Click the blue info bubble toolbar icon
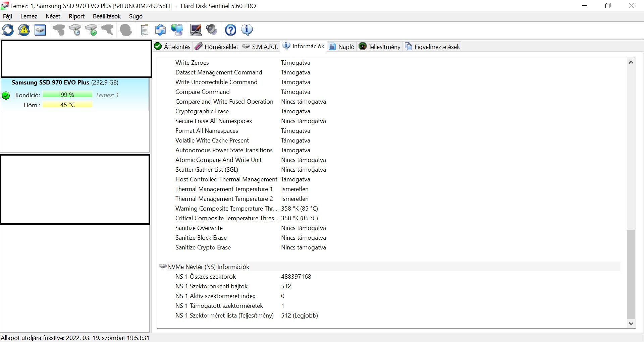 pos(247,30)
